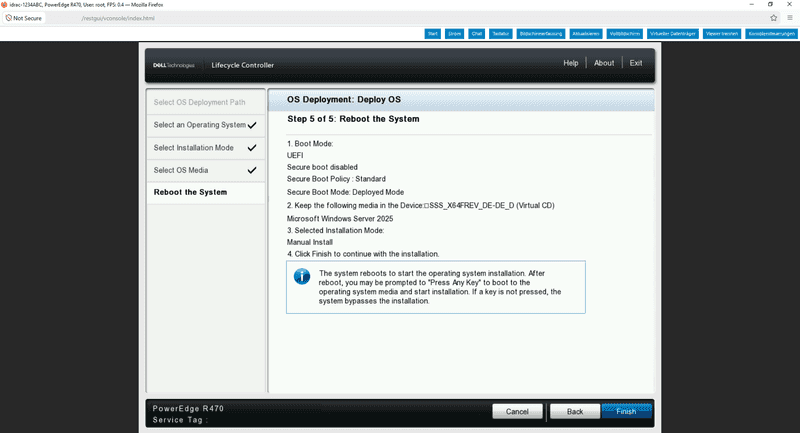
Task: Open Virtueller Datenträger dialog
Action: tap(673, 34)
